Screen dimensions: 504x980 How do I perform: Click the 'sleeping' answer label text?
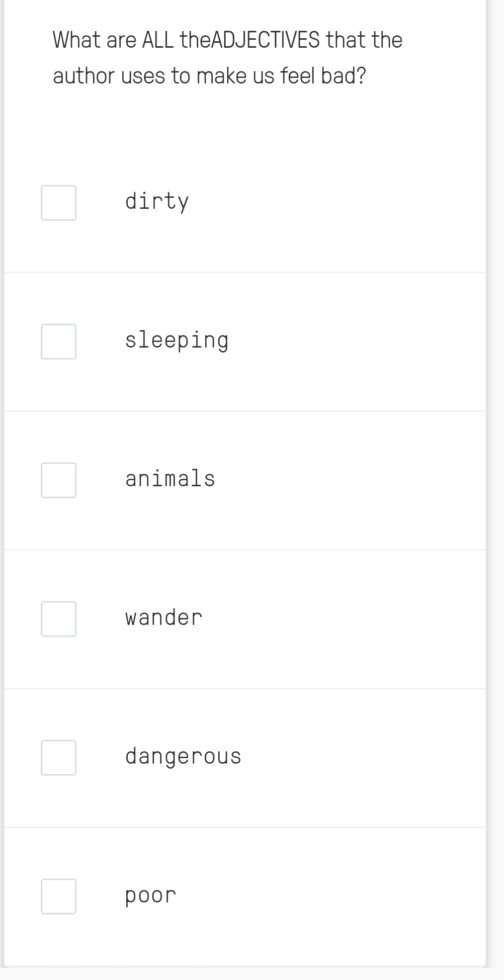click(x=176, y=341)
